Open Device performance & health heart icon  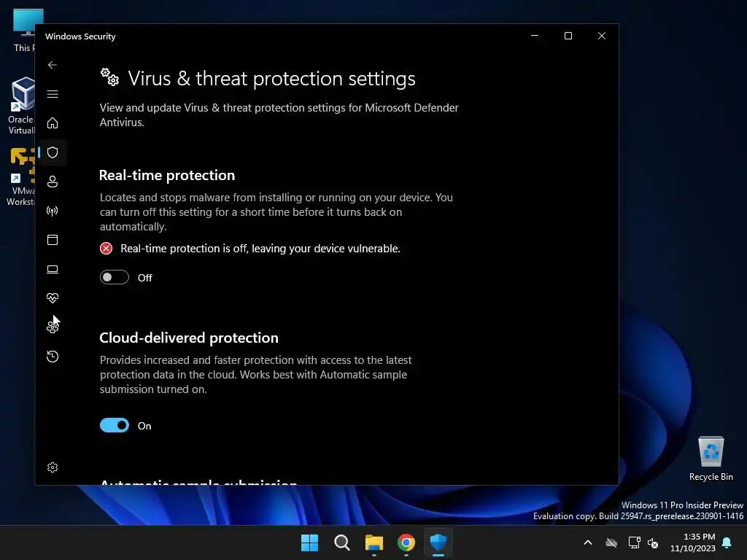[53, 298]
